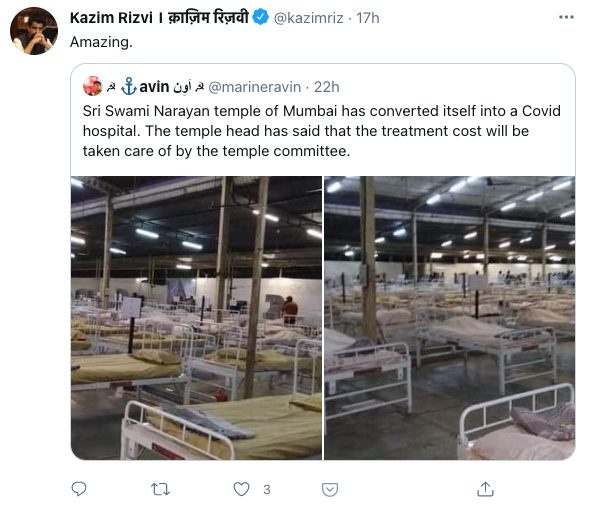Share the tweet via the upload arrow icon
Viewport: 589px width, 514px height.
(x=485, y=489)
